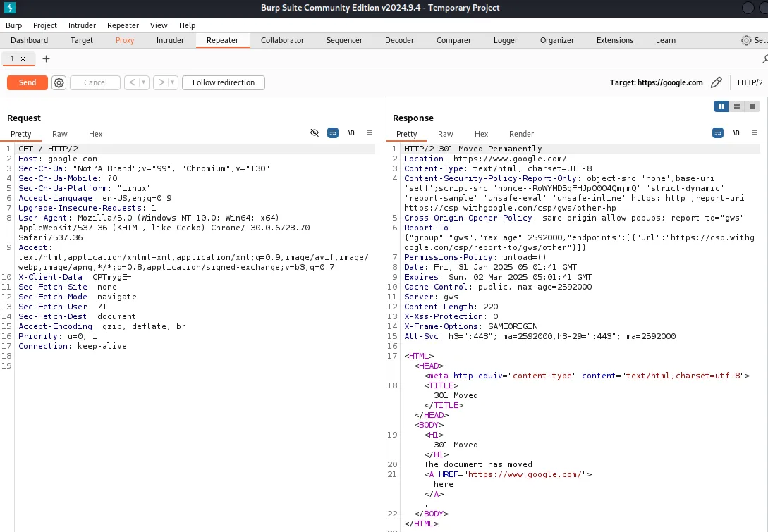Switch to Logger tab

(506, 40)
